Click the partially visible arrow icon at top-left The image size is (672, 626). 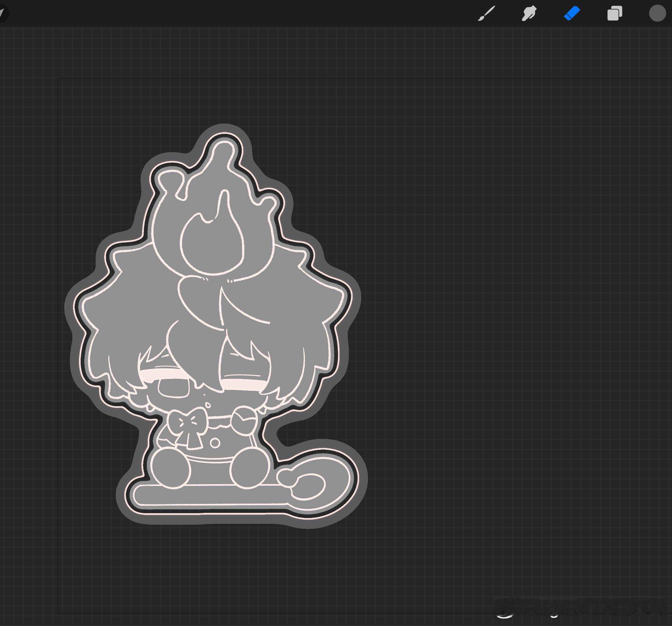pos(2,13)
